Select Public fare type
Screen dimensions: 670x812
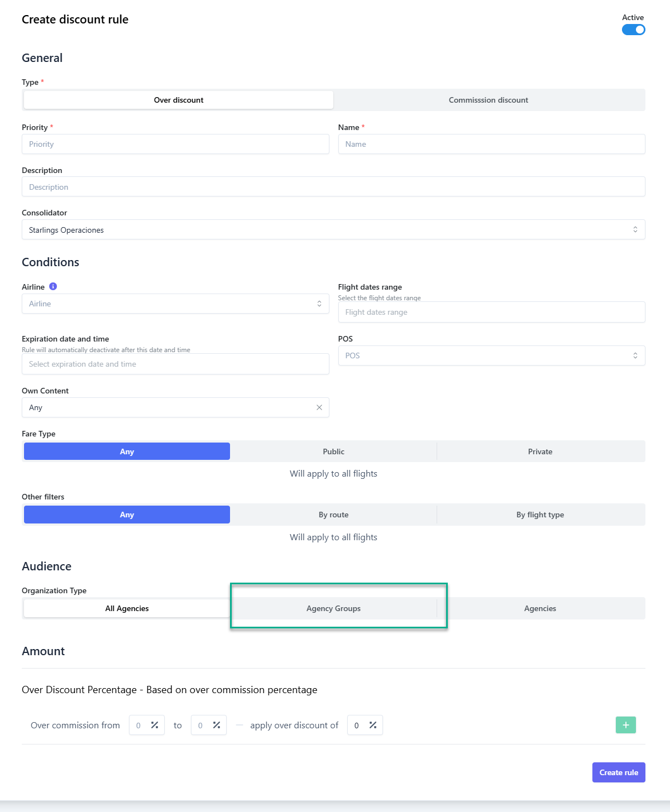tap(333, 451)
